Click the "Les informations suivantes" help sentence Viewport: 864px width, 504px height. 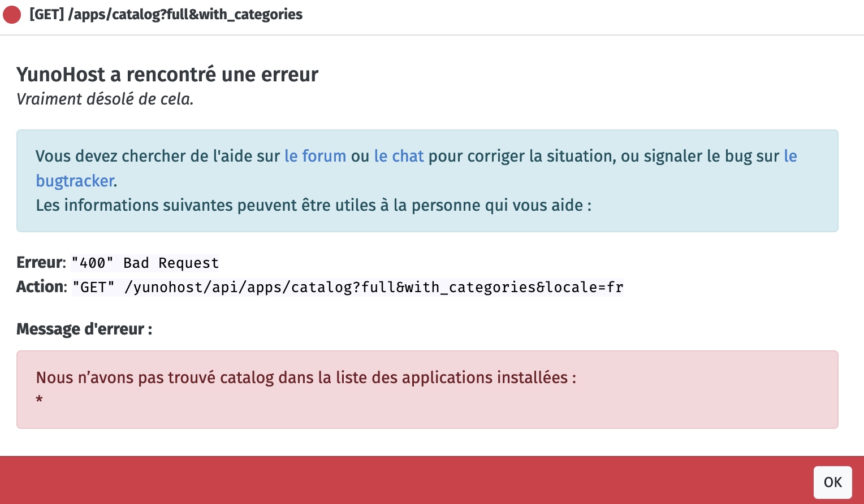click(x=313, y=205)
